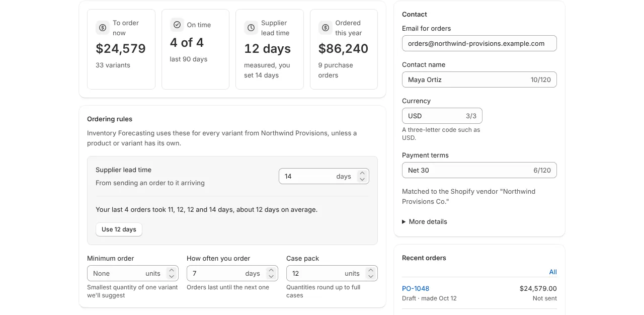Edit the Currency code field

click(x=442, y=116)
